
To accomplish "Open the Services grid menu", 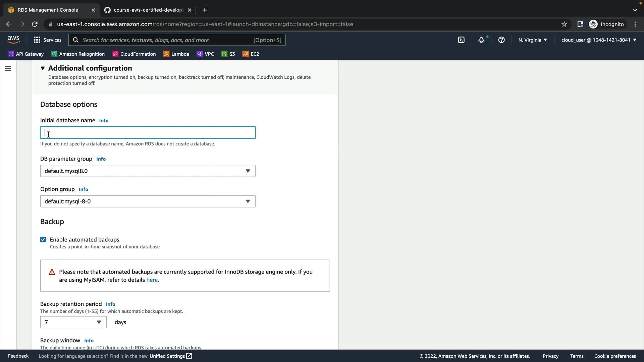I will coord(47,40).
